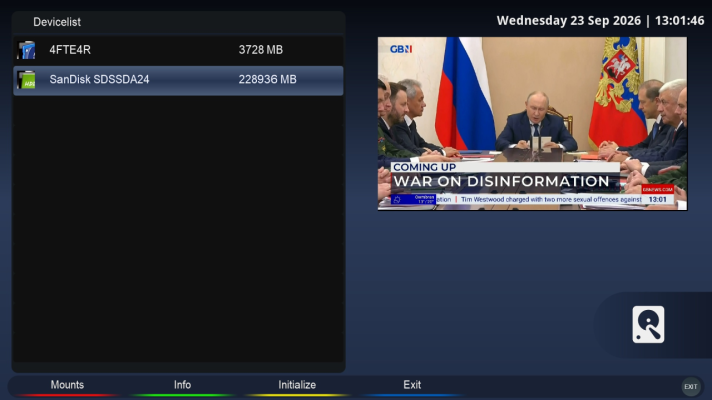This screenshot has width=712, height=400.
Task: Click the live TV preview window
Action: coord(532,123)
